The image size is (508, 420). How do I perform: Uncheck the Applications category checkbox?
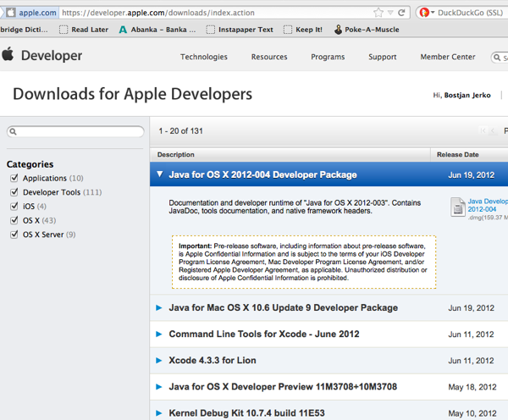click(14, 178)
